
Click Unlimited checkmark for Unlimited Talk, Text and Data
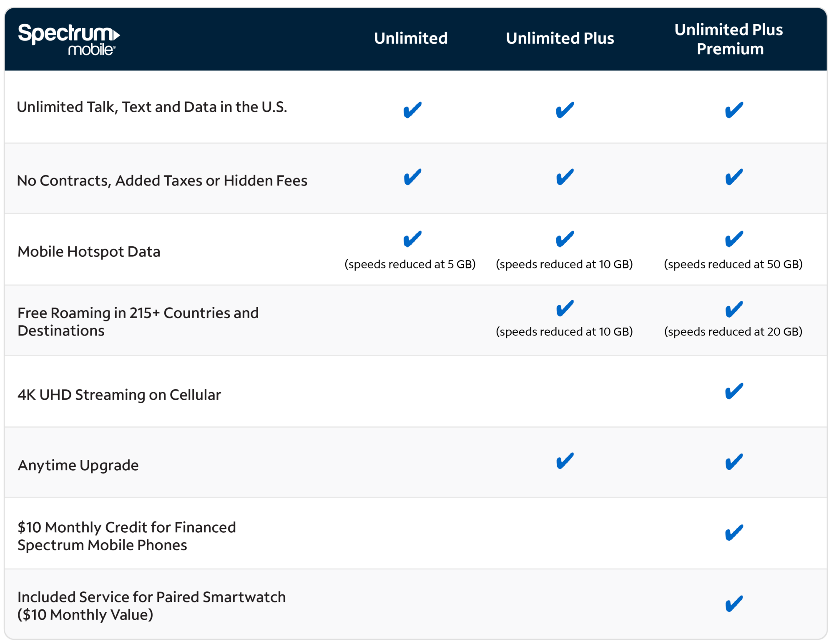(x=412, y=110)
